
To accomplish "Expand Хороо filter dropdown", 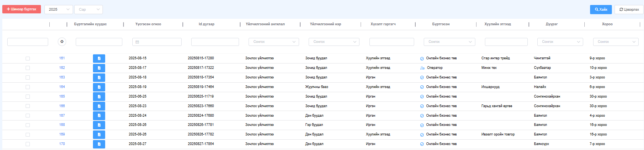I will (x=616, y=42).
